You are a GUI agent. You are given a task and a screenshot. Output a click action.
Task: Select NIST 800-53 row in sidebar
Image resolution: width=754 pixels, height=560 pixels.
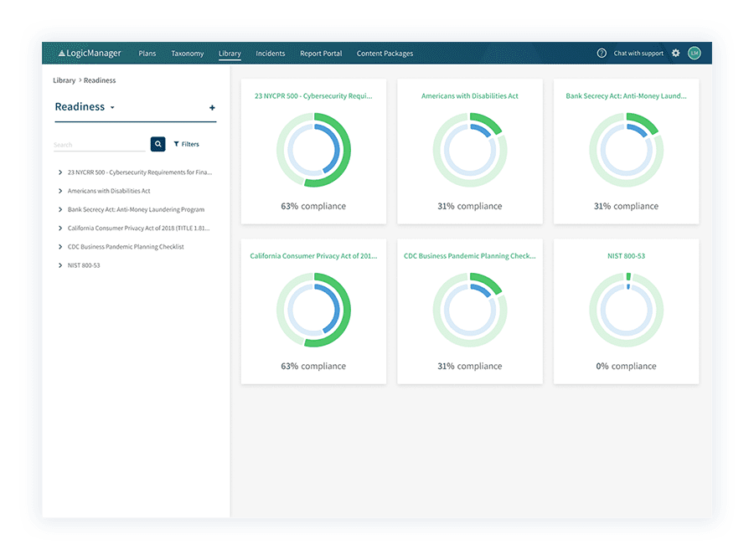click(x=84, y=265)
